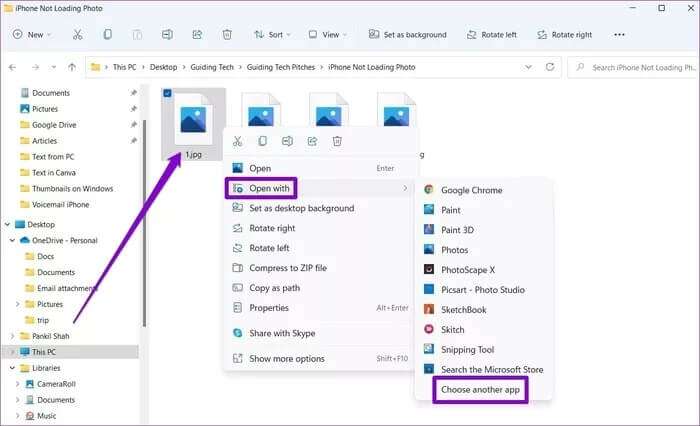Viewport: 700px width, 426px height.
Task: Click Rotate left in the context menu
Action: [320, 248]
